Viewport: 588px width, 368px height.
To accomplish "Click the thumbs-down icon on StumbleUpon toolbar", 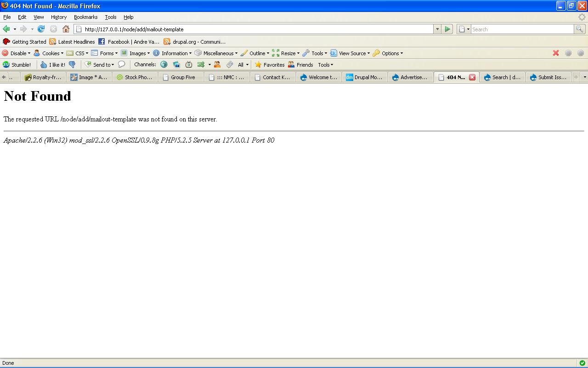I will click(x=72, y=64).
